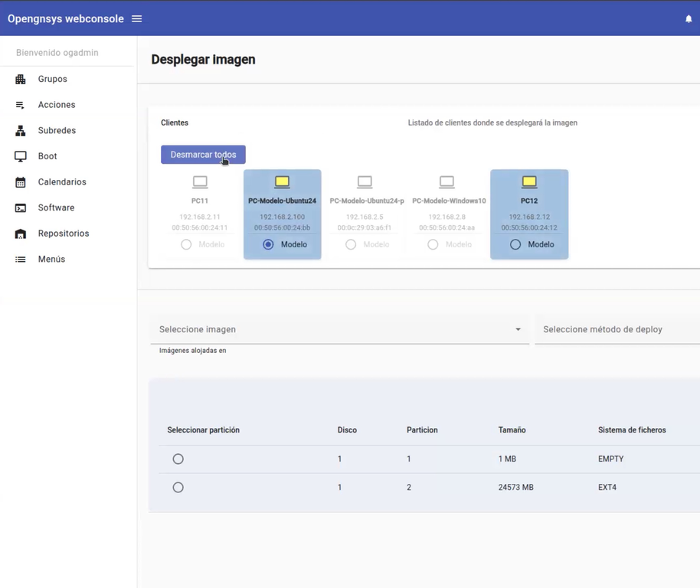The height and width of the screenshot is (588, 700).
Task: Click the Particion column header
Action: coord(422,430)
